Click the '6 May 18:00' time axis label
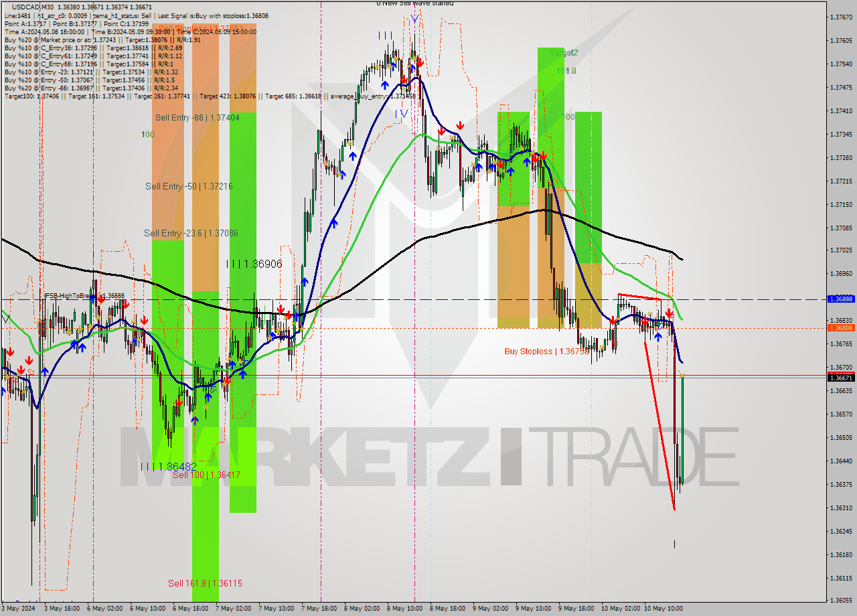857x616 pixels. [x=189, y=609]
